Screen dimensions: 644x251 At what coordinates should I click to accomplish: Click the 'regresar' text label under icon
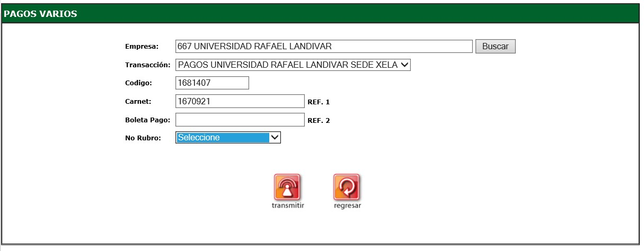coord(347,205)
